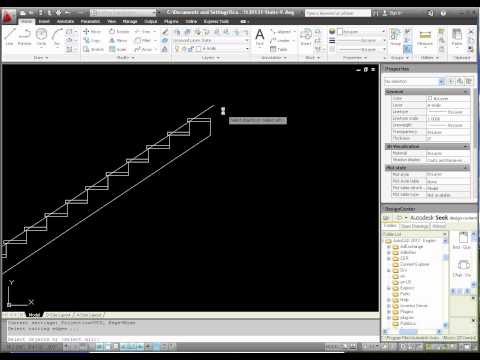Switch to the Annotate ribbon tab
Screen dimensions: 480x360
point(65,21)
